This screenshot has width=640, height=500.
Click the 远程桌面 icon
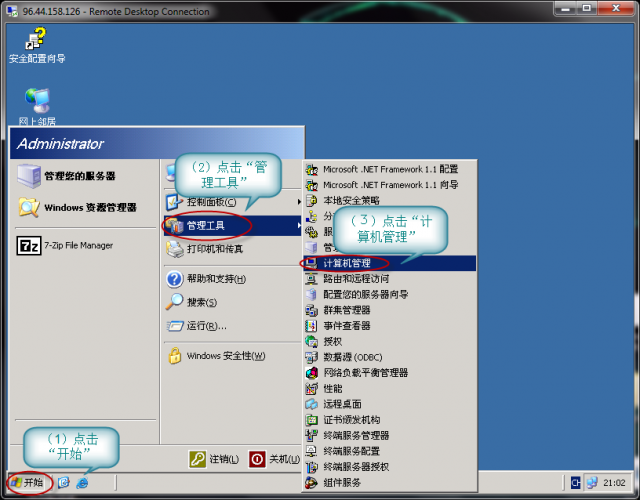(x=311, y=404)
